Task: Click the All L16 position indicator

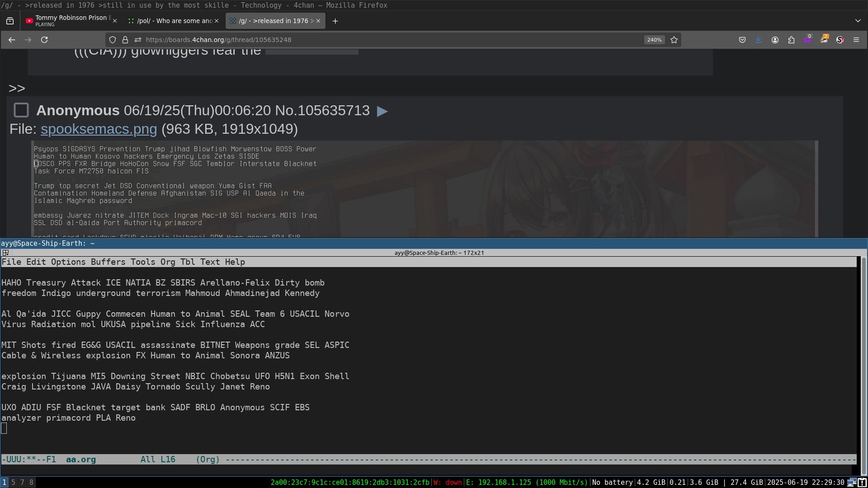Action: (x=158, y=460)
